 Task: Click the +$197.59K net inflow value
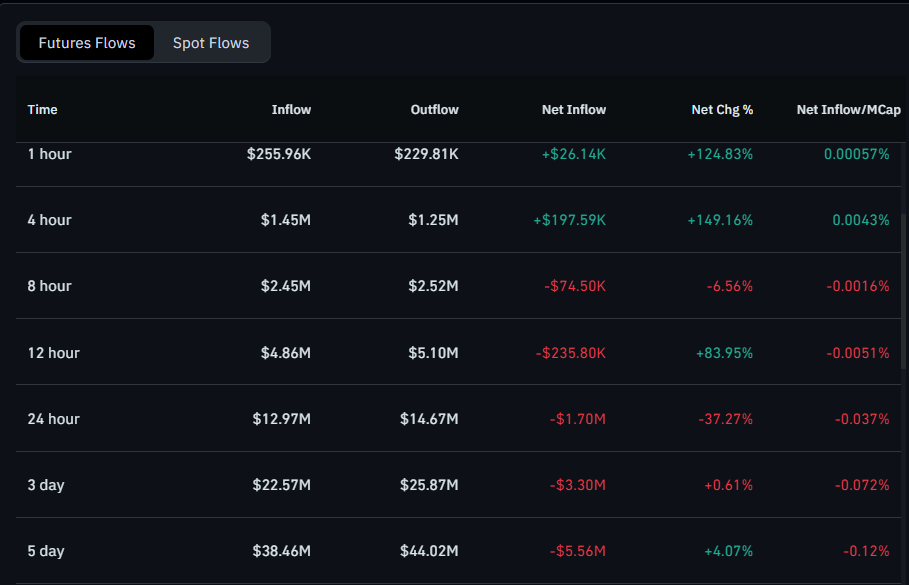569,220
